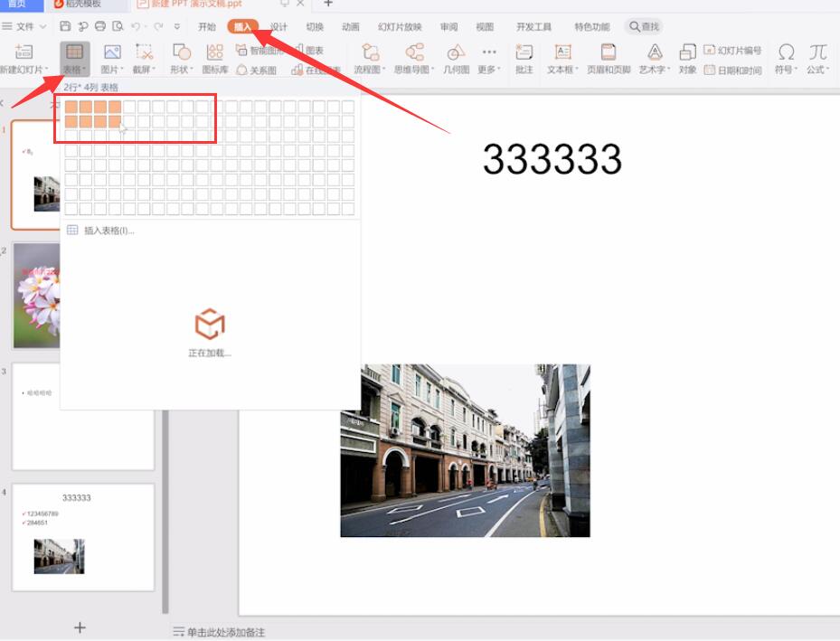Click the Redo arrow icon

tap(158, 26)
